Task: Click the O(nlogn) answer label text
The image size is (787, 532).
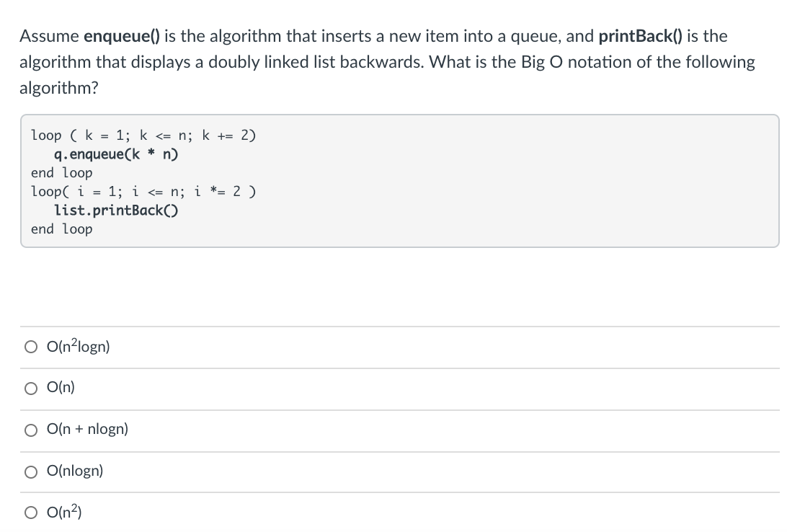Action: coord(75,471)
